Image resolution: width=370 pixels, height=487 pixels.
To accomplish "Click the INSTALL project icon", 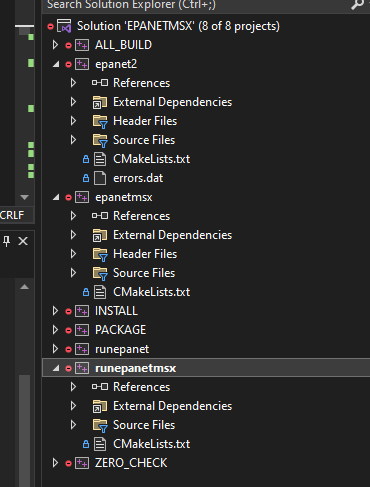I will [82, 311].
